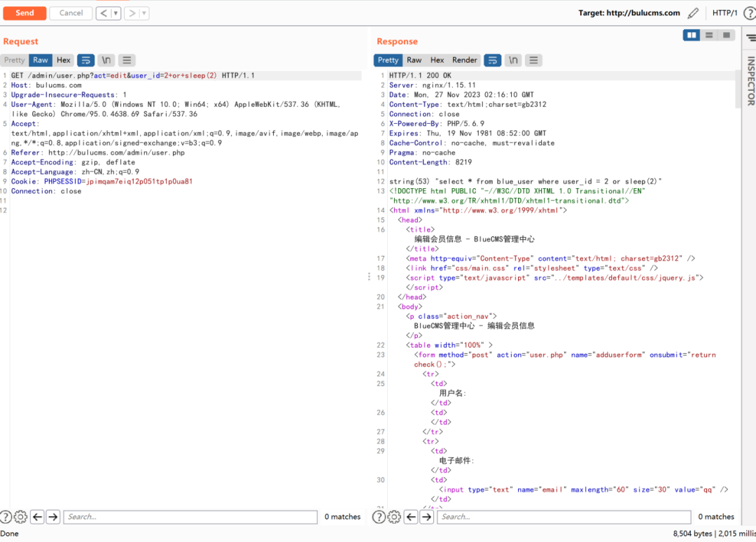
Task: Edit target with the pencil icon
Action: pos(693,13)
